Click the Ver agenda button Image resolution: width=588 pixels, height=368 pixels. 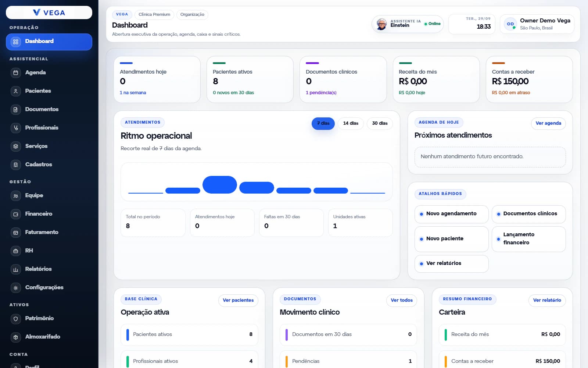coord(548,123)
